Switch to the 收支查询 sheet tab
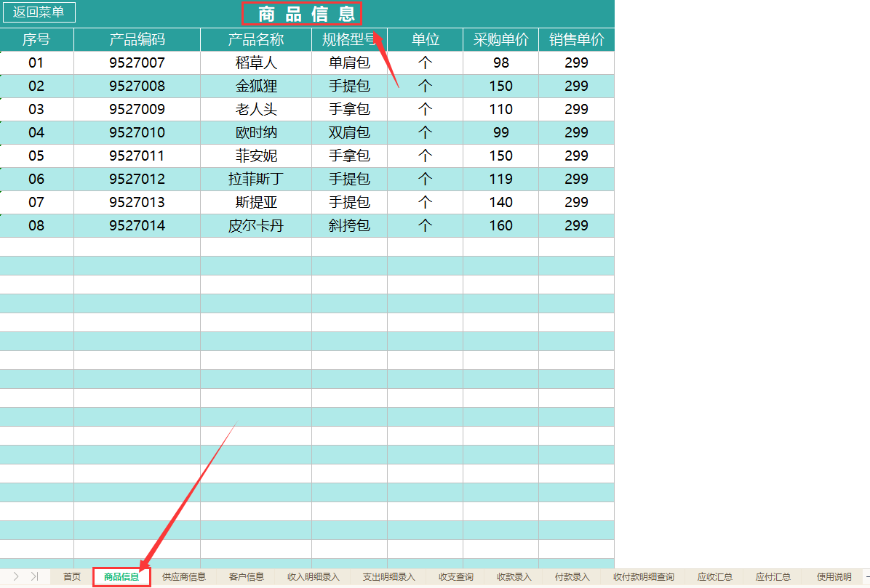Image resolution: width=870 pixels, height=588 pixels. tap(455, 576)
